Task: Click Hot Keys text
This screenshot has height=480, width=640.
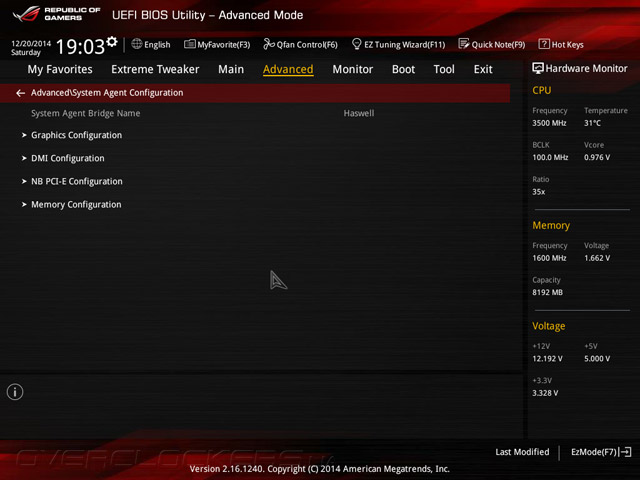Action: (x=568, y=44)
